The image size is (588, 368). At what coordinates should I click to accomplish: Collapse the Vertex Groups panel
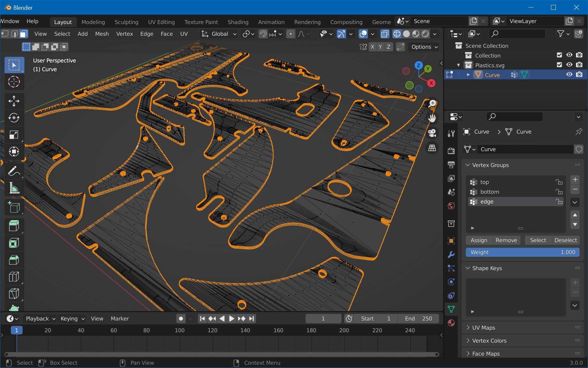point(468,165)
